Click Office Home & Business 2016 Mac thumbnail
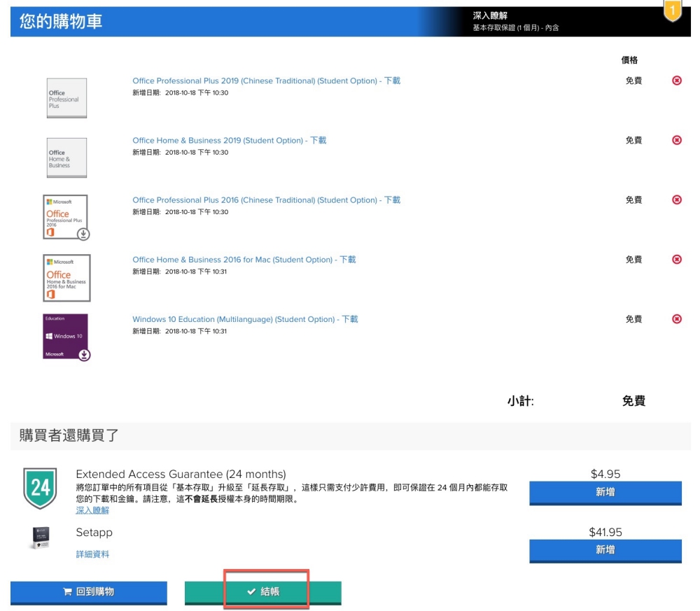 [x=66, y=277]
